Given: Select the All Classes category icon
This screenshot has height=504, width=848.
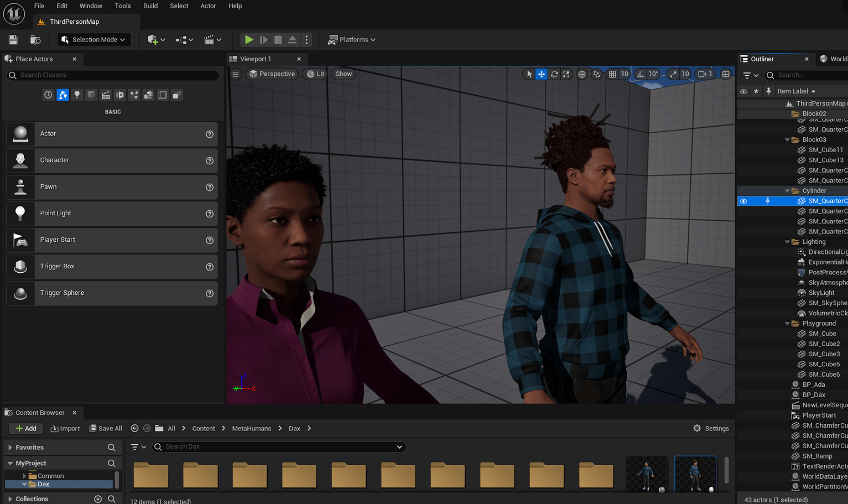Looking at the screenshot, I should coord(177,95).
